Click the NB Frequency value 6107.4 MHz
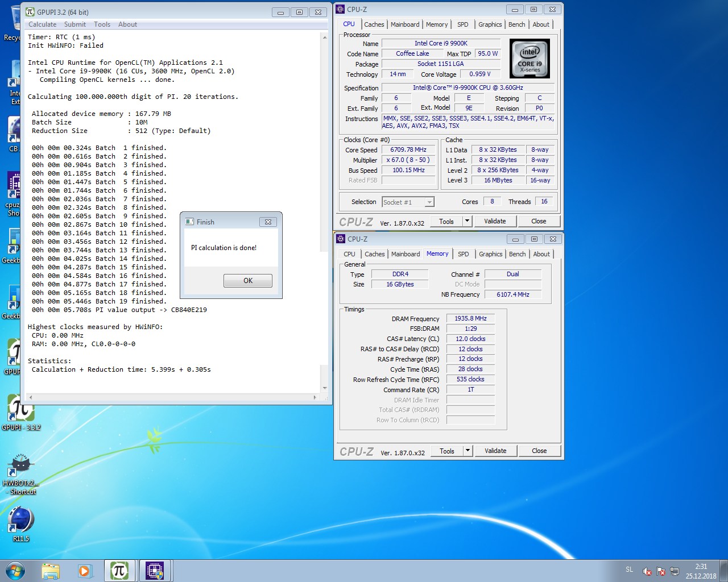 [513, 294]
